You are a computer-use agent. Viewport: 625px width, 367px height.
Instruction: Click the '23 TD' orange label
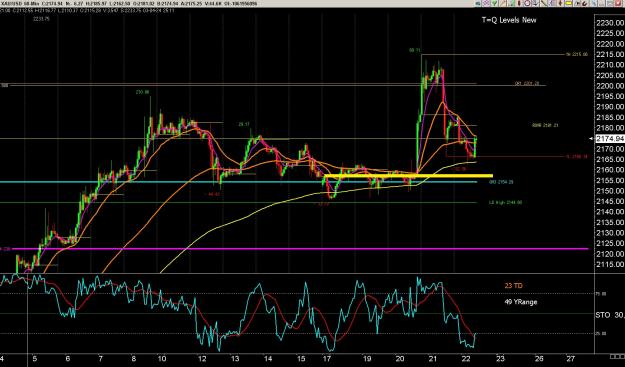(513, 286)
